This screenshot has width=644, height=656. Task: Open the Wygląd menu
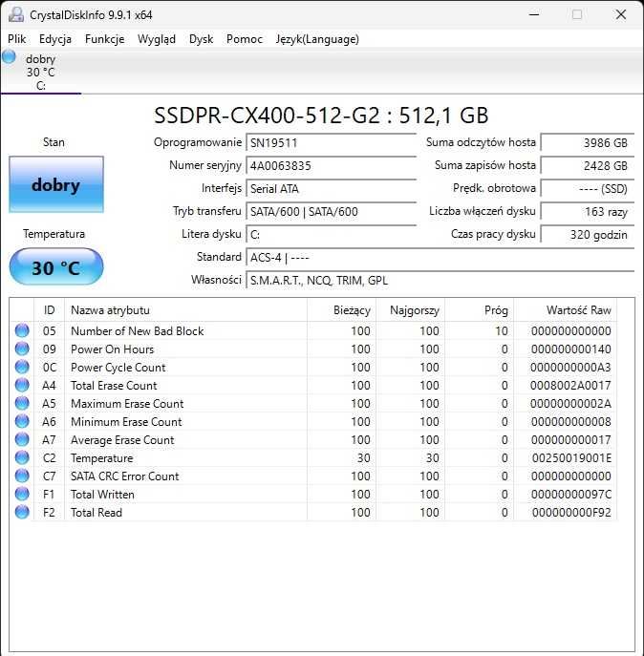(x=156, y=39)
